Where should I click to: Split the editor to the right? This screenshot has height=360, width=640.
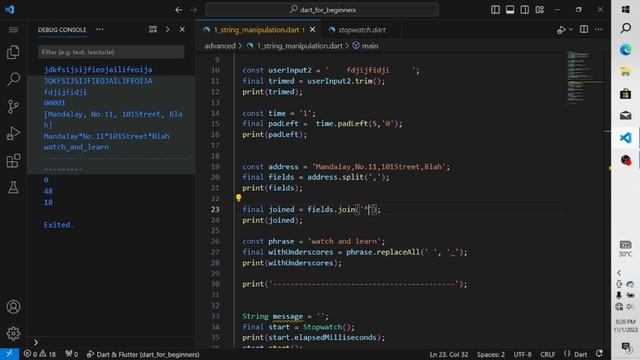[x=584, y=29]
